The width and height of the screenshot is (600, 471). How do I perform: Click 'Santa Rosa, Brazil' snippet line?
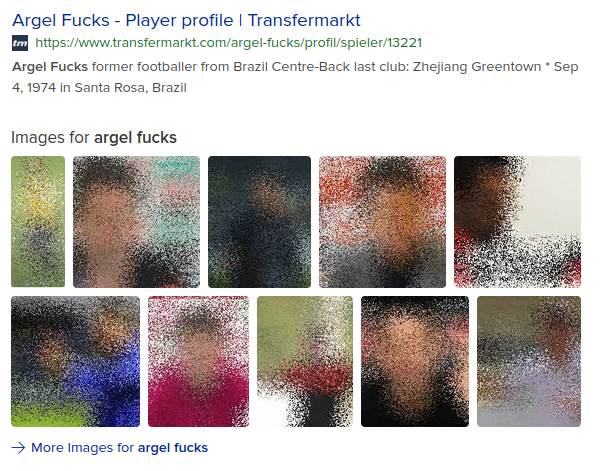click(130, 88)
